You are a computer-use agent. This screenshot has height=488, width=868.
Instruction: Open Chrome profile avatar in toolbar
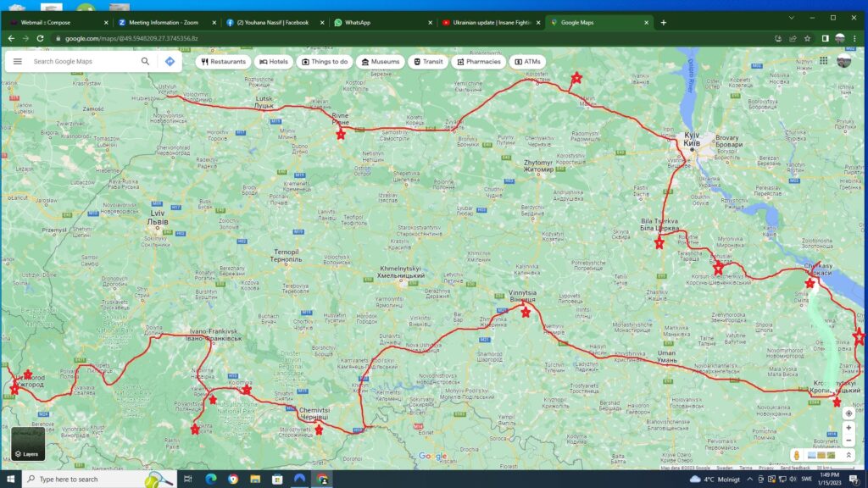pos(840,39)
